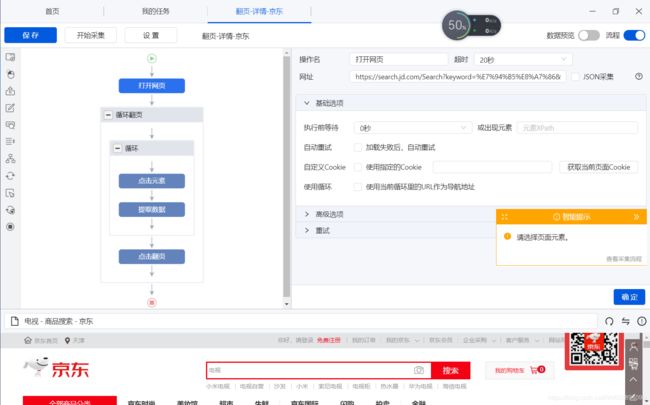Check 使用指定的Cookie checkbox
Screen dimensions: 650x405
tap(357, 167)
